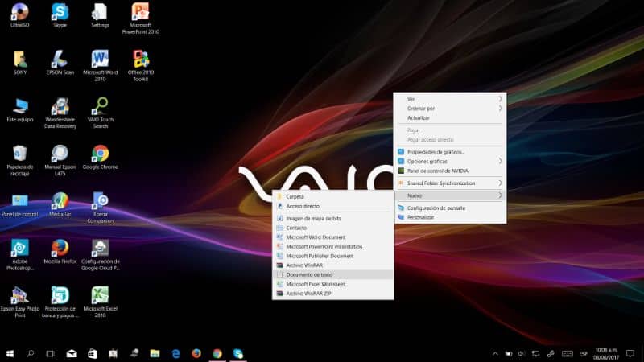Select the Office 2010 Toolkit icon
This screenshot has height=362, width=644.
pos(140,66)
